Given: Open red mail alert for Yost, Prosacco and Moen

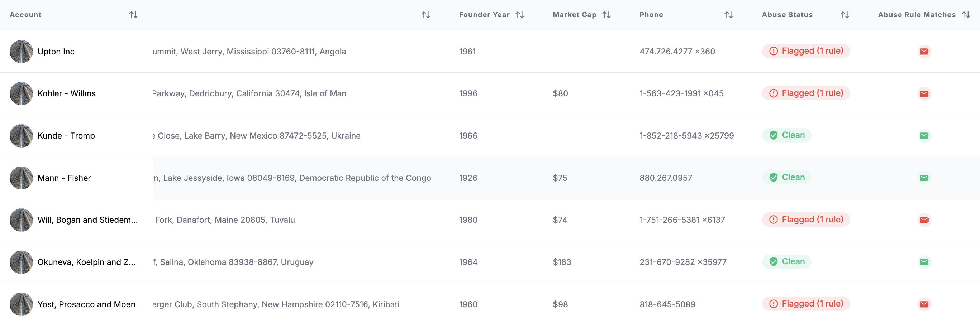Looking at the screenshot, I should (x=924, y=304).
